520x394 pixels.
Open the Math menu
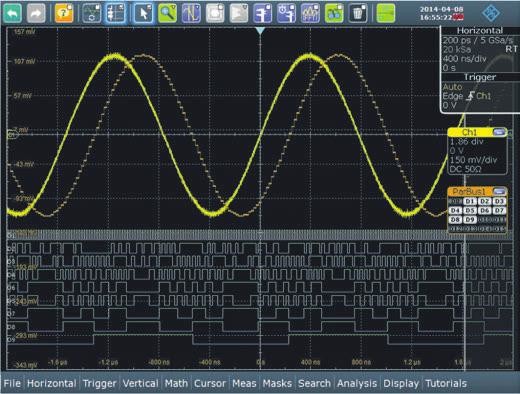[176, 383]
